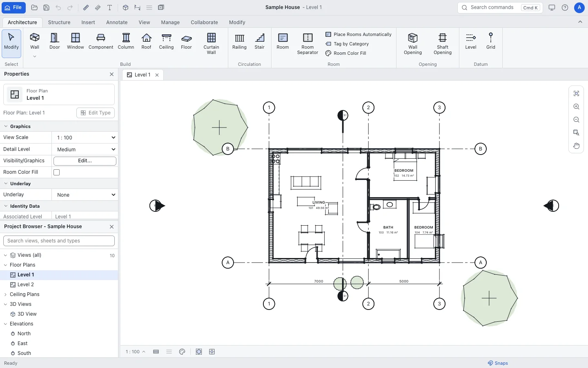Viewport: 588px width, 368px height.
Task: Click the Visibility/Graphics Edit button
Action: tap(85, 161)
